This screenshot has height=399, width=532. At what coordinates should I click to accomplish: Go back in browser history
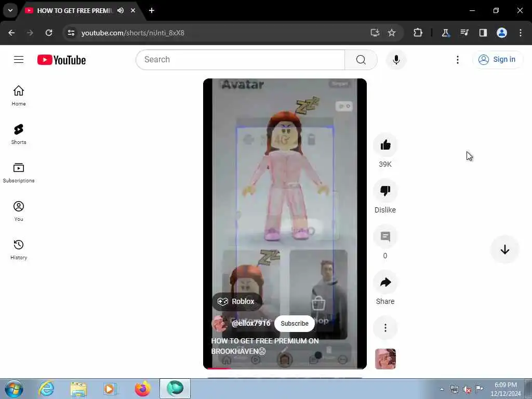(x=11, y=33)
